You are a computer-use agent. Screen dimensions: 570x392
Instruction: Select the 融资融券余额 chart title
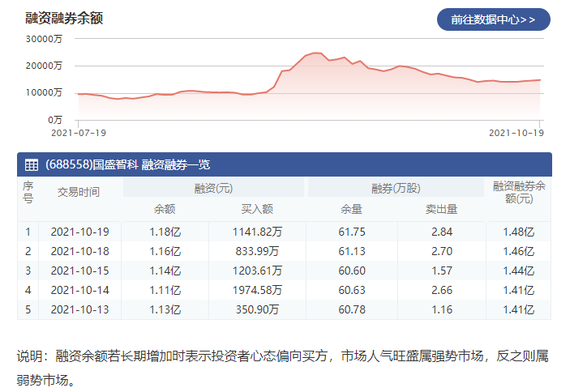pyautogui.click(x=64, y=18)
